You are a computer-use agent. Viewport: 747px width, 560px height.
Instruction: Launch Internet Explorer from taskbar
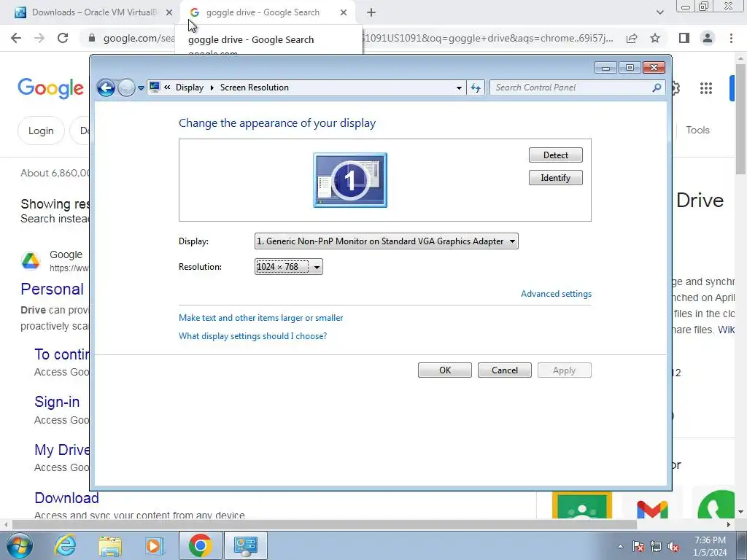pyautogui.click(x=65, y=545)
